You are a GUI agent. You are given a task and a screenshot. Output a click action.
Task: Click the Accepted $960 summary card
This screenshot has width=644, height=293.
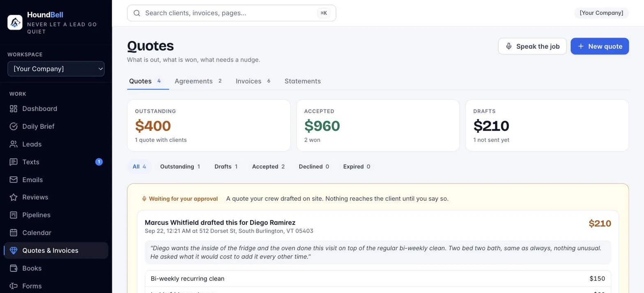(378, 126)
